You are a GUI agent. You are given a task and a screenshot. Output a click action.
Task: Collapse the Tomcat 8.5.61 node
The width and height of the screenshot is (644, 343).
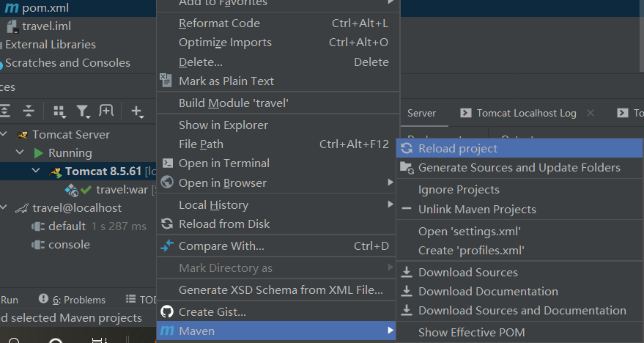tap(36, 170)
